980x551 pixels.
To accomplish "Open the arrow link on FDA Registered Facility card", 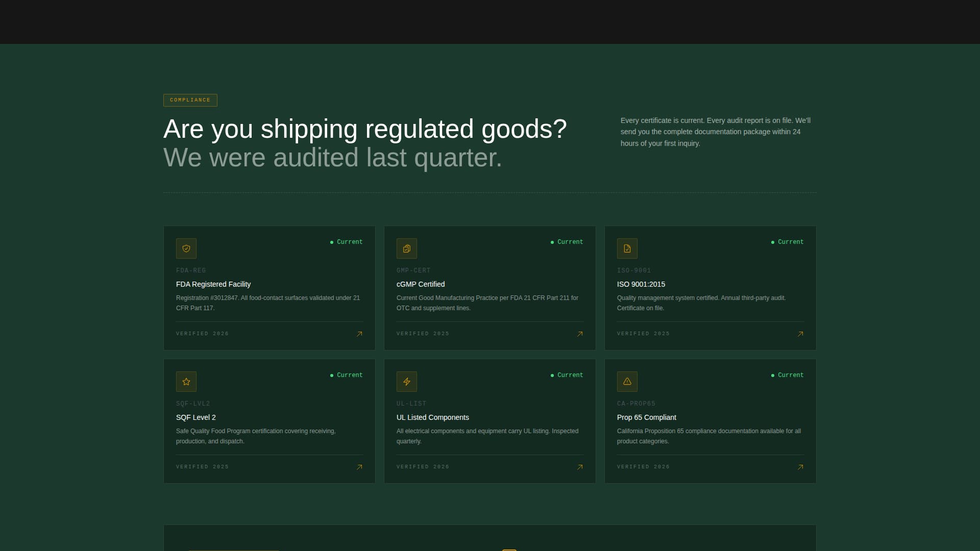I will pos(359,334).
